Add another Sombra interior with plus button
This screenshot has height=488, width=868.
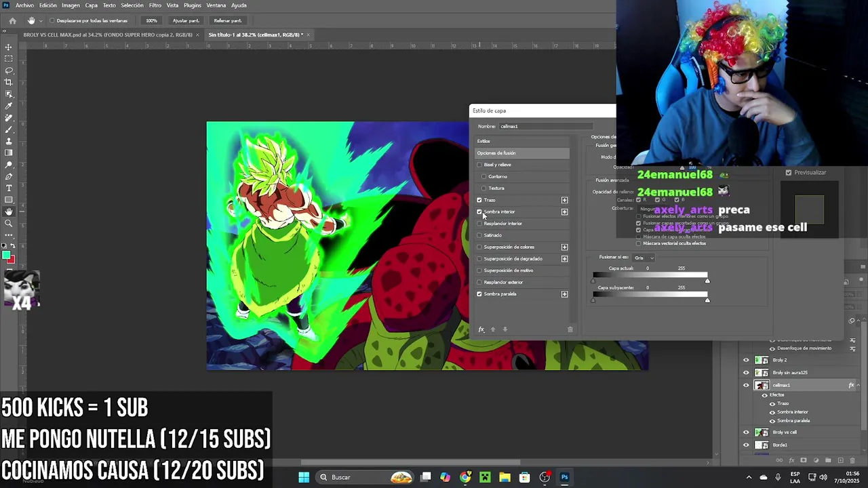click(x=564, y=212)
